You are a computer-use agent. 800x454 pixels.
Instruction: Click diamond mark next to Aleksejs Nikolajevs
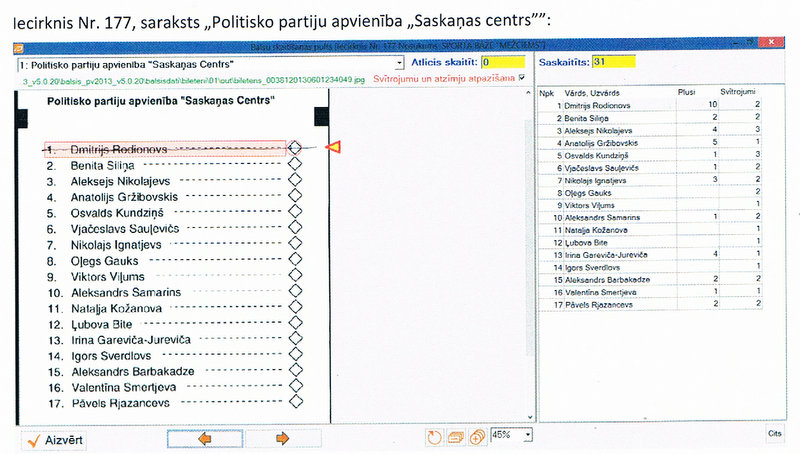[294, 180]
